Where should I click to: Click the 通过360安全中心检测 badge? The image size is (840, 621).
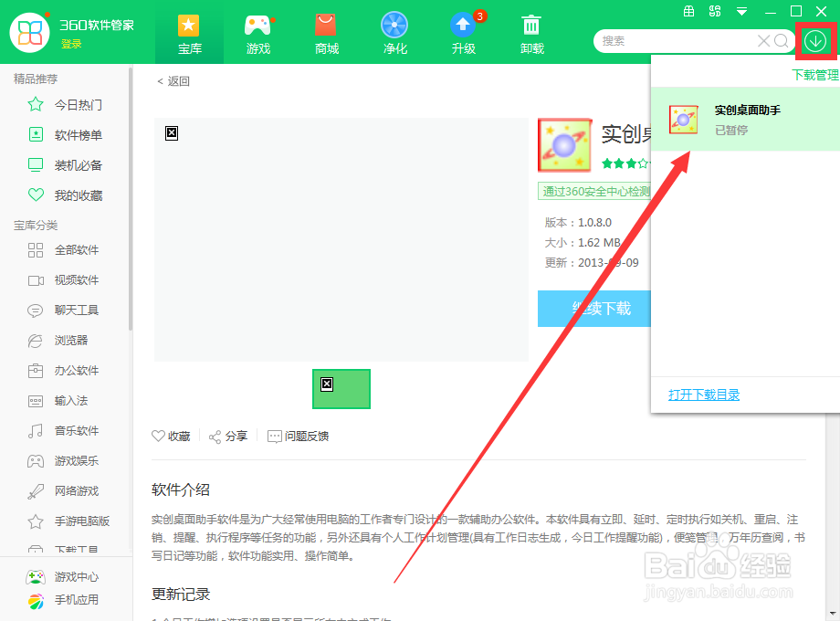[594, 191]
